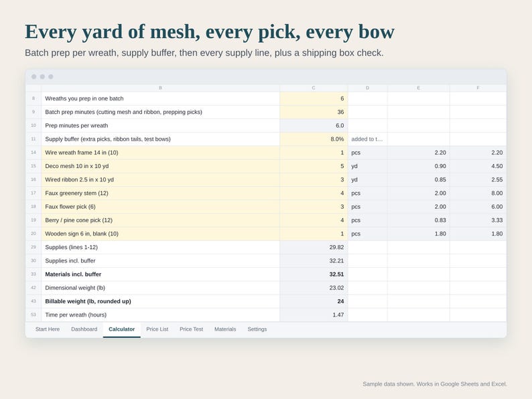
Task: Click Berry pick unit price 0.83
Action: point(418,220)
